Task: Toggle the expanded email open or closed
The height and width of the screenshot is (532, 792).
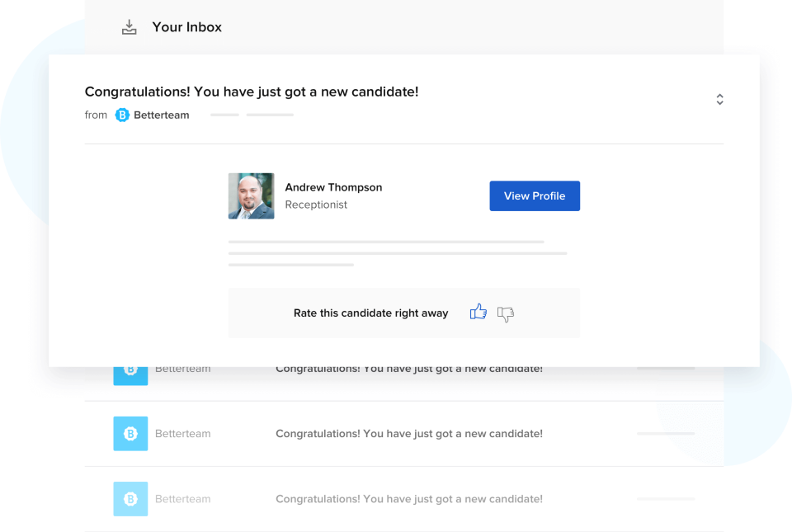Action: [719, 98]
